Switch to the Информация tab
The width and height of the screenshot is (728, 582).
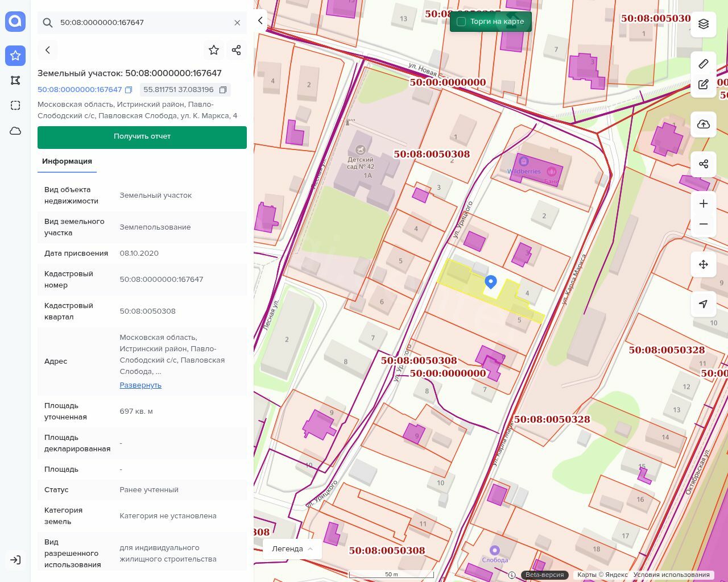click(x=67, y=161)
